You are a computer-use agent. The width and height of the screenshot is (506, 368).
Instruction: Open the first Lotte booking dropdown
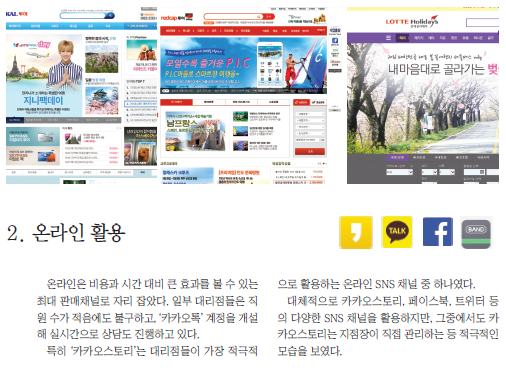coord(399,172)
